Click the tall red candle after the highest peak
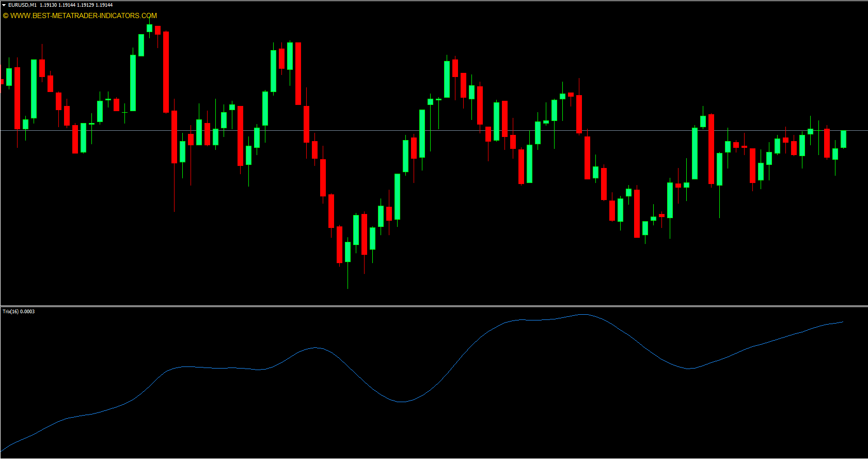Viewport: 868px width, 459px height. coord(166,72)
